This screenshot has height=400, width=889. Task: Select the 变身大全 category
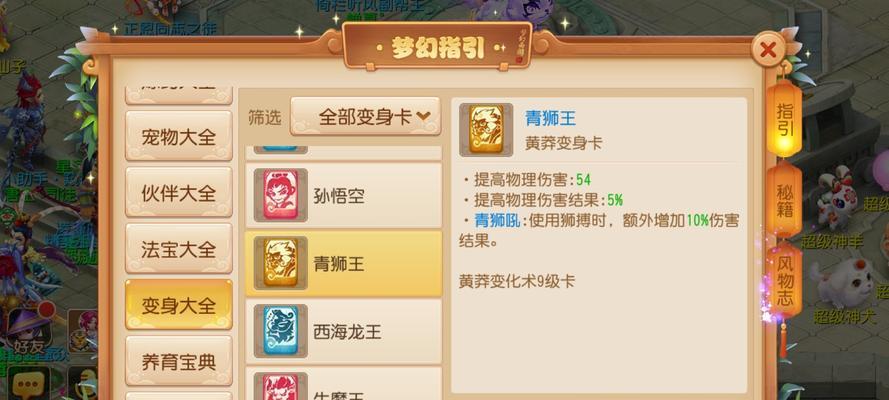click(x=179, y=305)
